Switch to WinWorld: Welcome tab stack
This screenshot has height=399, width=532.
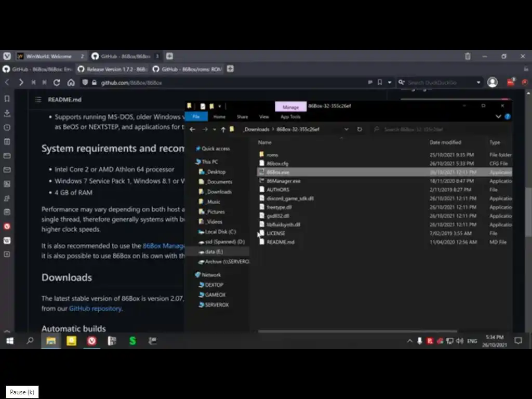click(x=51, y=56)
